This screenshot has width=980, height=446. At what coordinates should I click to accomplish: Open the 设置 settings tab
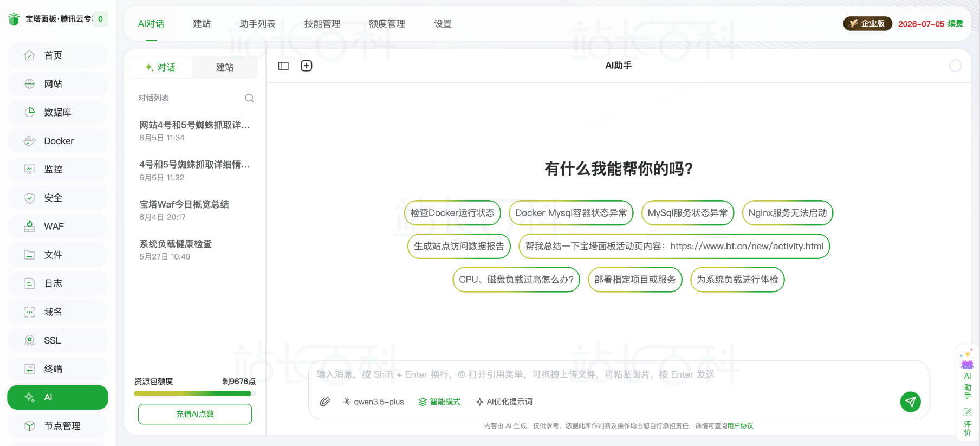point(443,24)
